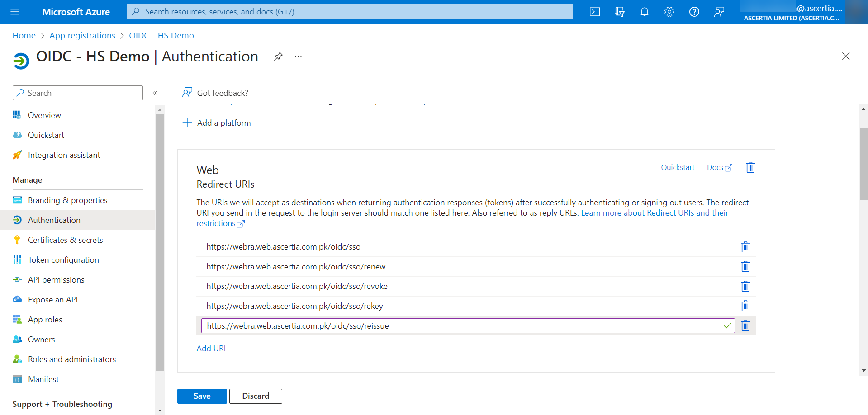868x415 pixels.
Task: Discard the pending changes
Action: tap(256, 396)
